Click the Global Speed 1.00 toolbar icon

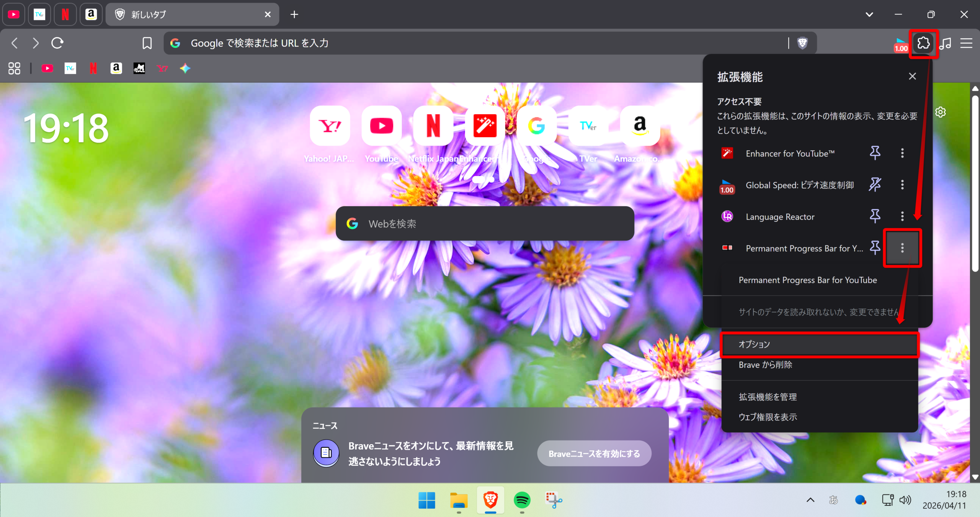(x=901, y=44)
